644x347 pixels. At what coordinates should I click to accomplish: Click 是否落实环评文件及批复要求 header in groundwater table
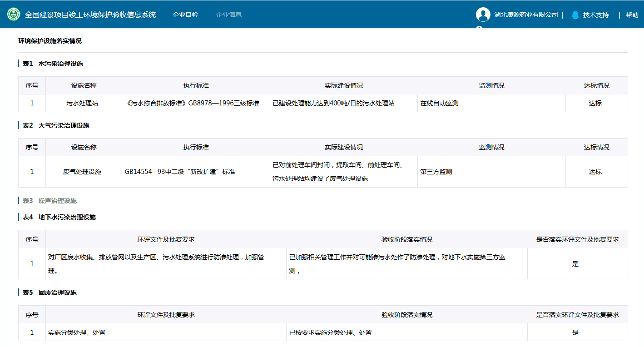(x=578, y=239)
